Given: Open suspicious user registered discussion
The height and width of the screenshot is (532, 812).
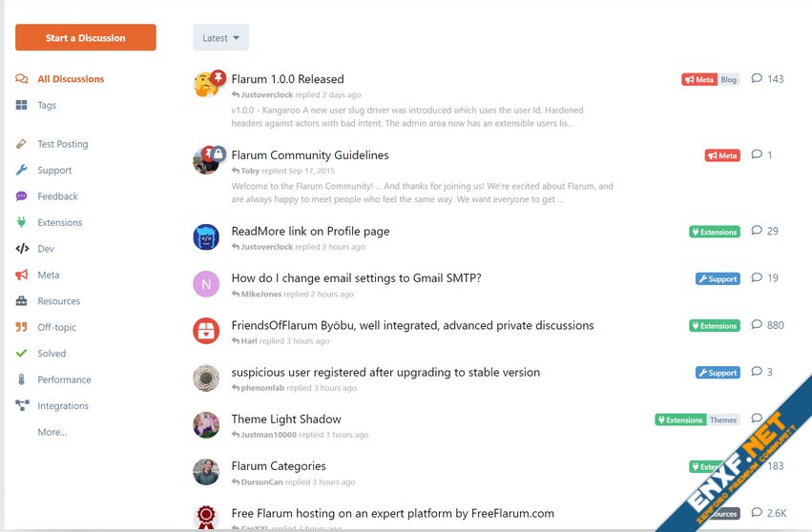Looking at the screenshot, I should (385, 372).
